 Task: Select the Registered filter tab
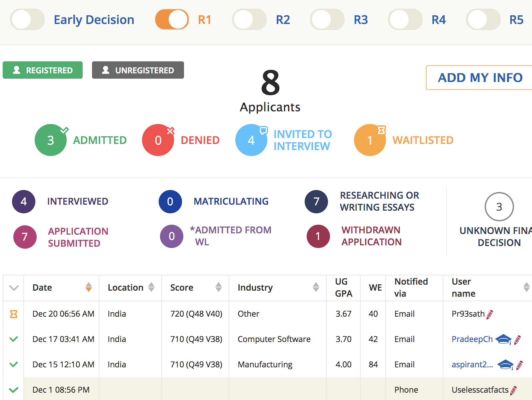click(43, 70)
